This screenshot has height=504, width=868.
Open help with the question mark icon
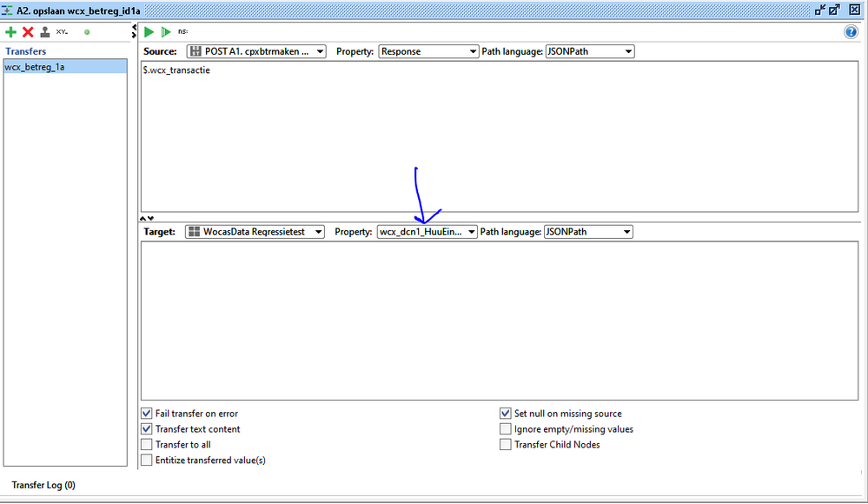[851, 32]
